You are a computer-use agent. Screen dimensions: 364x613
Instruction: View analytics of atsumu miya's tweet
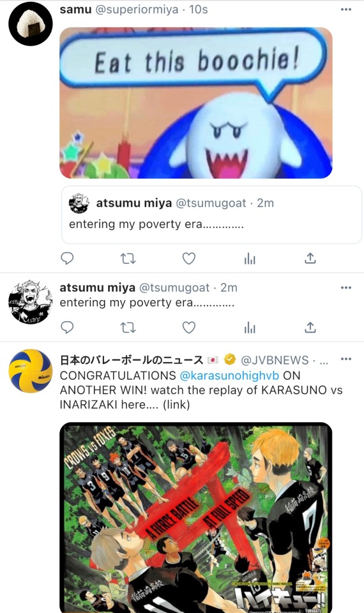pos(250,328)
